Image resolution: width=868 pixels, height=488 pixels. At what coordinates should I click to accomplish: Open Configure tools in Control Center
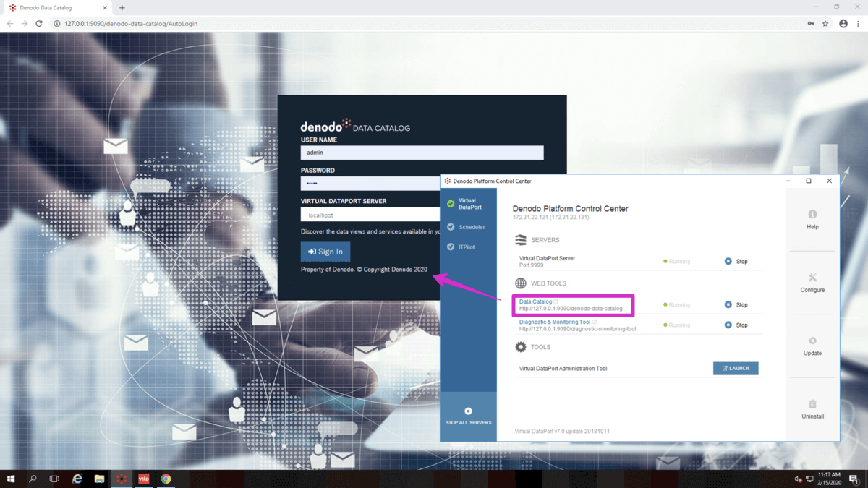(x=812, y=283)
